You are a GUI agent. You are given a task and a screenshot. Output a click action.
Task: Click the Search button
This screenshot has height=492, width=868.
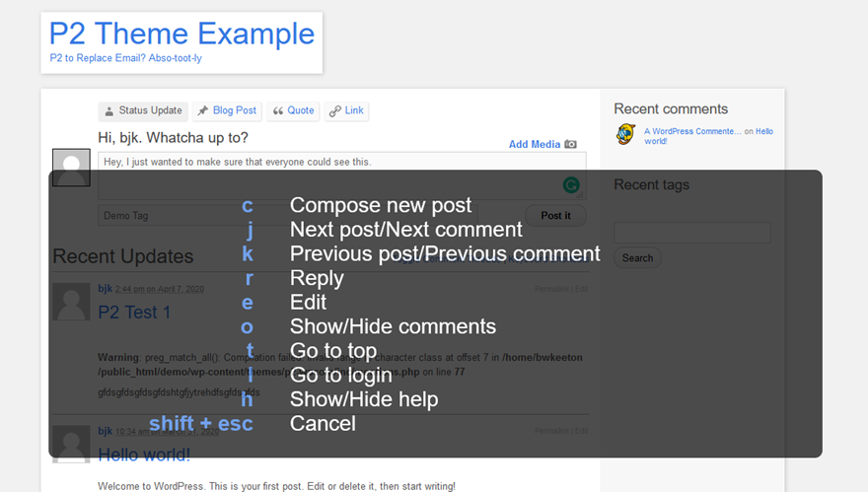637,258
